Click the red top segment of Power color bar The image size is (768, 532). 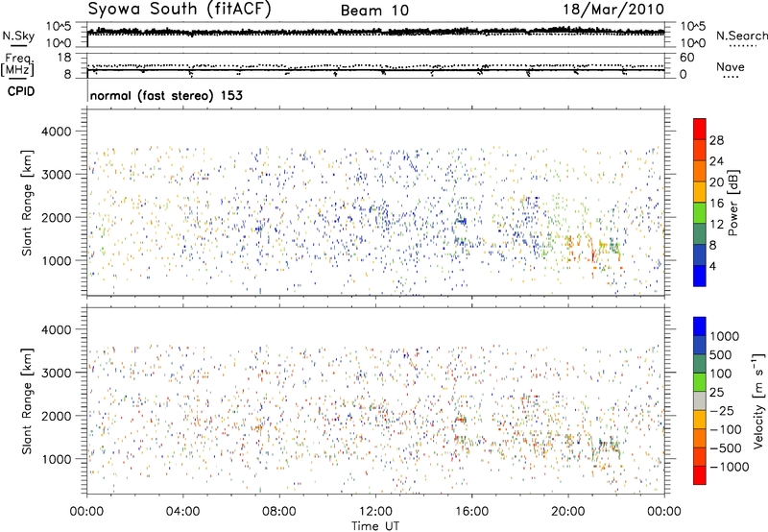tap(700, 129)
